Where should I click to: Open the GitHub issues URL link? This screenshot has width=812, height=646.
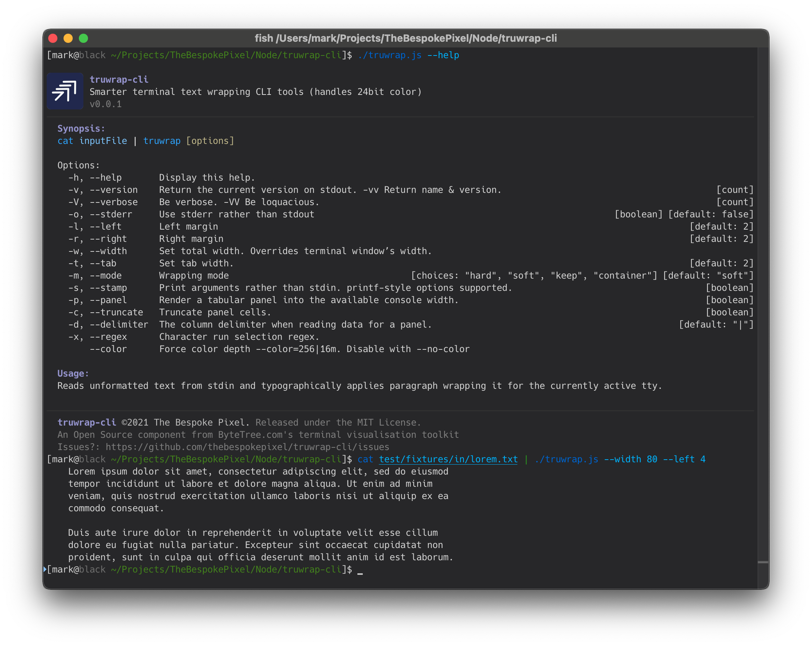click(247, 447)
